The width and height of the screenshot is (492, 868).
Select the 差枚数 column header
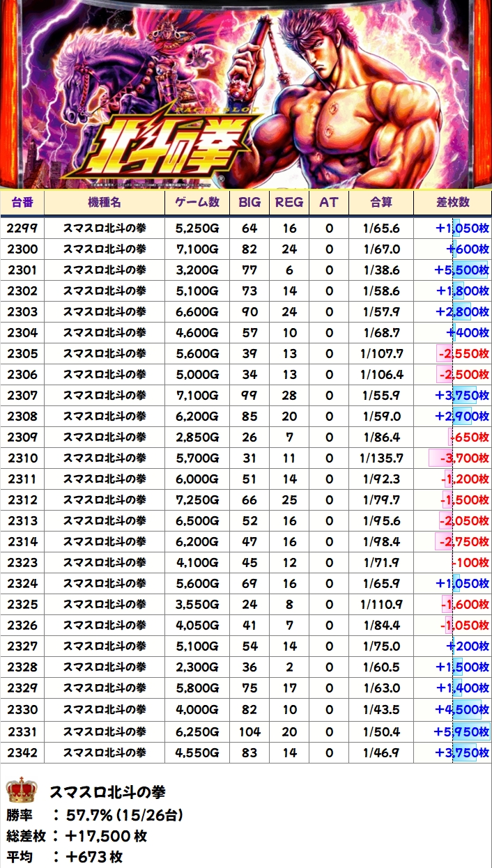[x=452, y=202]
